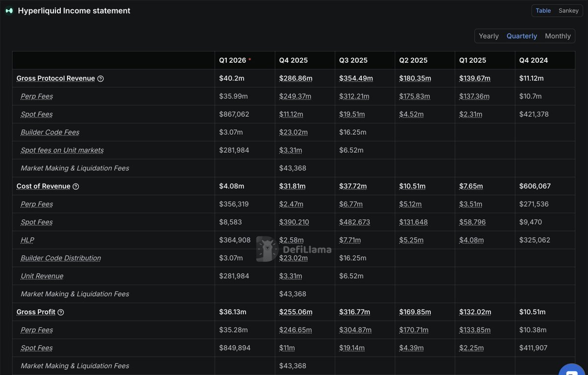Click the $249.37m perp fees value
588x375 pixels.
coord(295,97)
